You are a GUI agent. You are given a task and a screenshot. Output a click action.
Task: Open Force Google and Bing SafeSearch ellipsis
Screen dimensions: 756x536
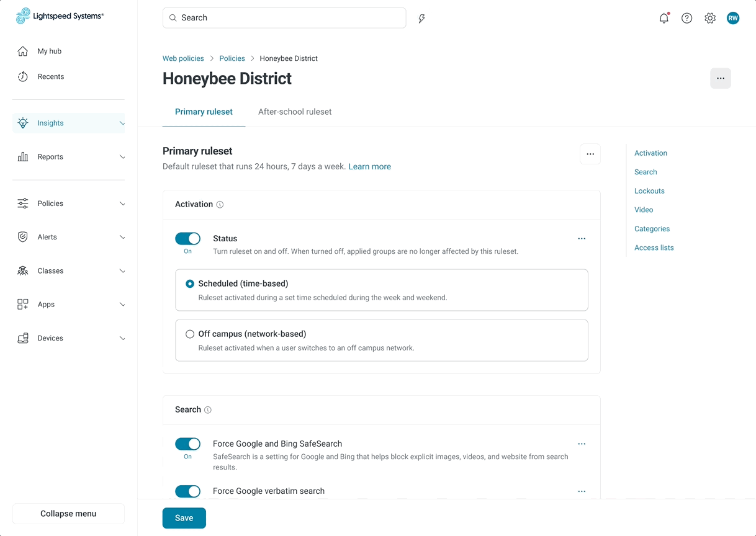[582, 444]
